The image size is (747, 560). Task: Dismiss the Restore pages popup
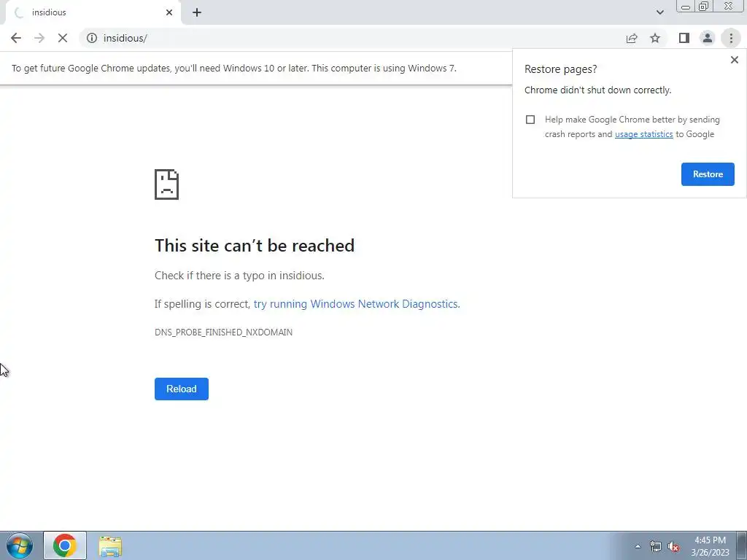[x=734, y=60]
